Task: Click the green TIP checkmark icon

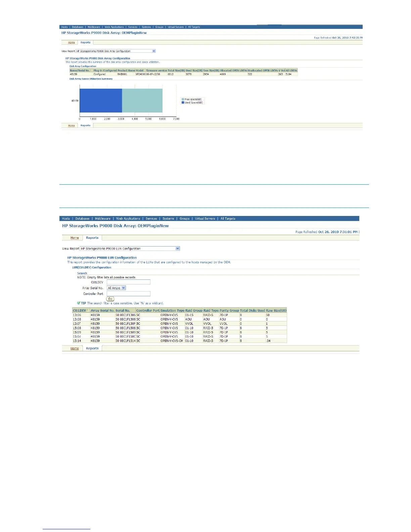Action: click(79, 303)
